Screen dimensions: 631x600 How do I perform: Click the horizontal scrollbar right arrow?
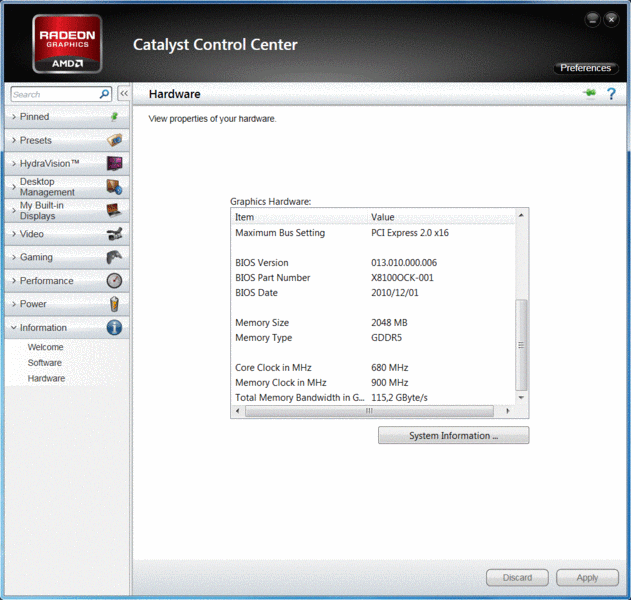coord(508,411)
